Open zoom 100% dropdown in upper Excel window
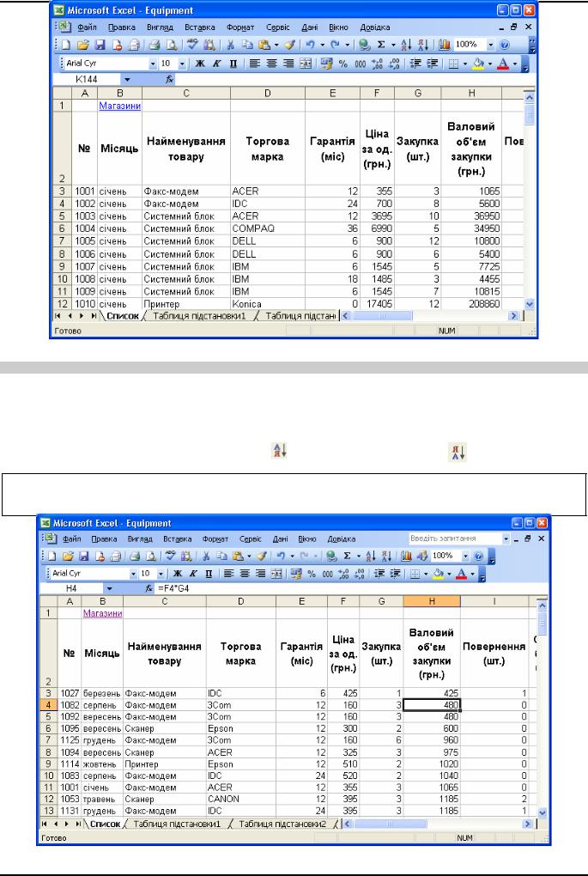The width and height of the screenshot is (588, 876). [491, 44]
